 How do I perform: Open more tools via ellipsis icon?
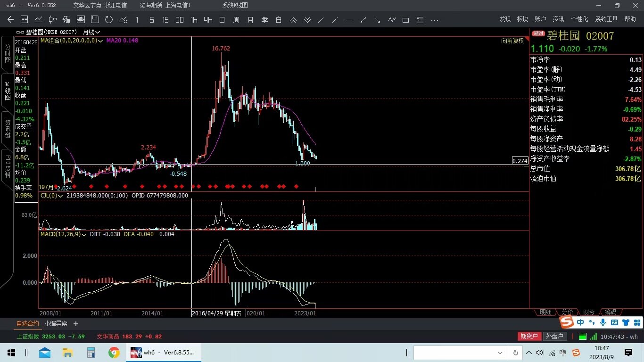point(435,20)
